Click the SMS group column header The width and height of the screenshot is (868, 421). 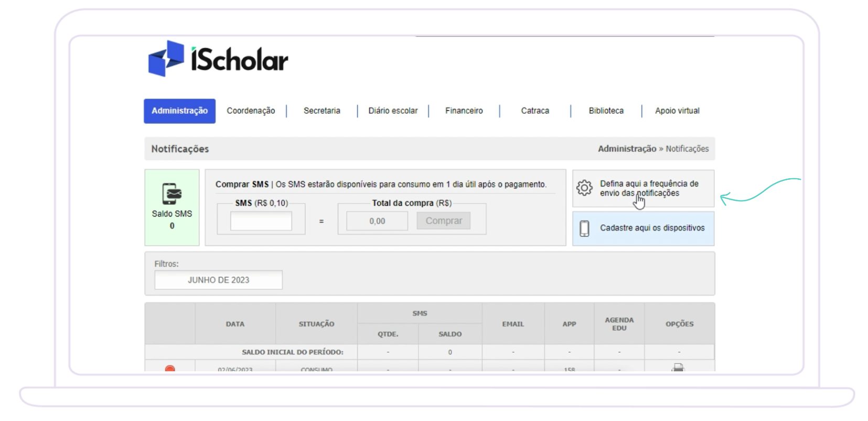point(420,314)
